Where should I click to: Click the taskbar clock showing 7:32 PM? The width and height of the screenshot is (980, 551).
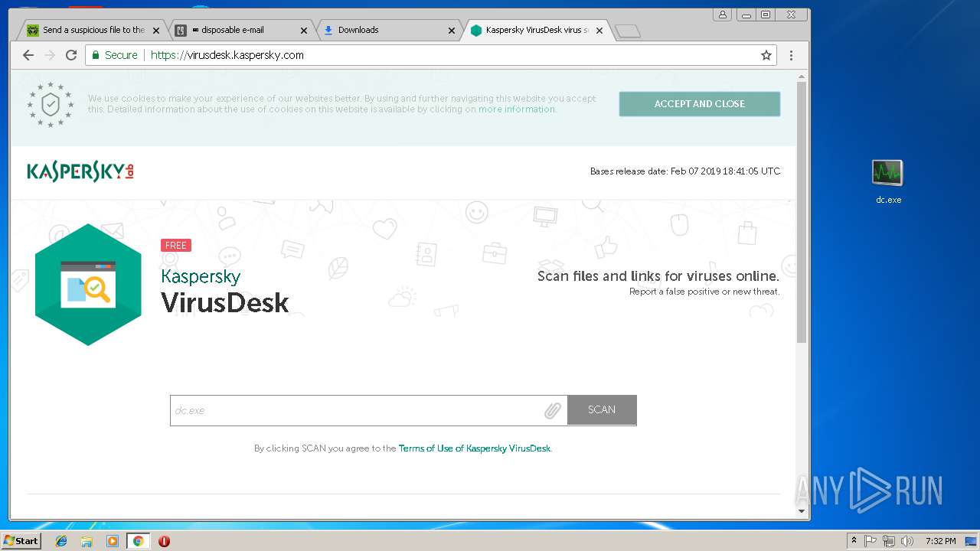tap(940, 541)
